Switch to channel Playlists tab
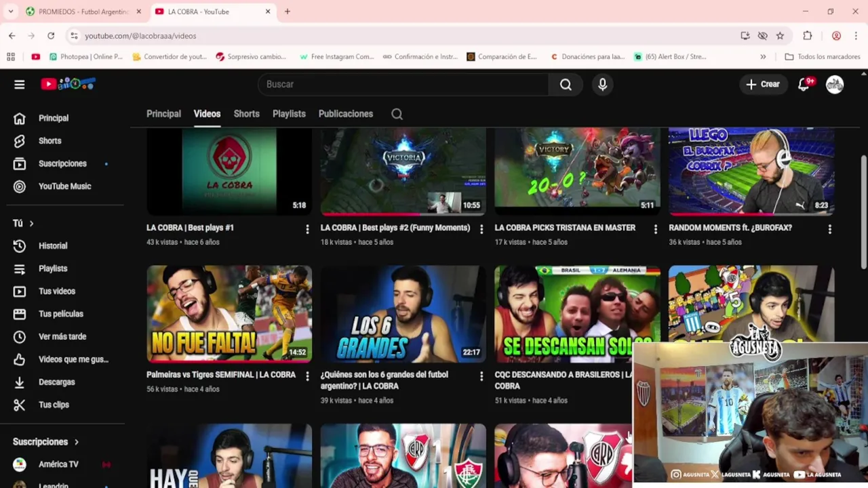 (289, 114)
